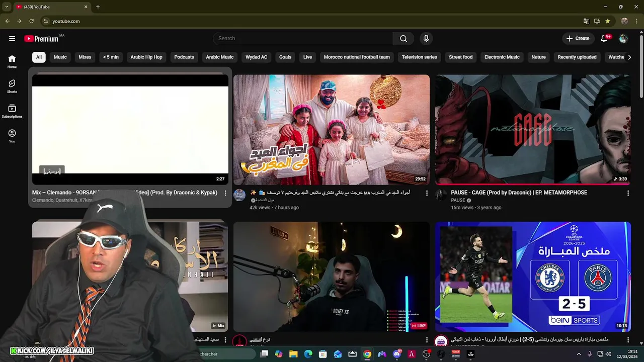Image resolution: width=644 pixels, height=362 pixels.
Task: Select the Television series chip
Action: 419,57
